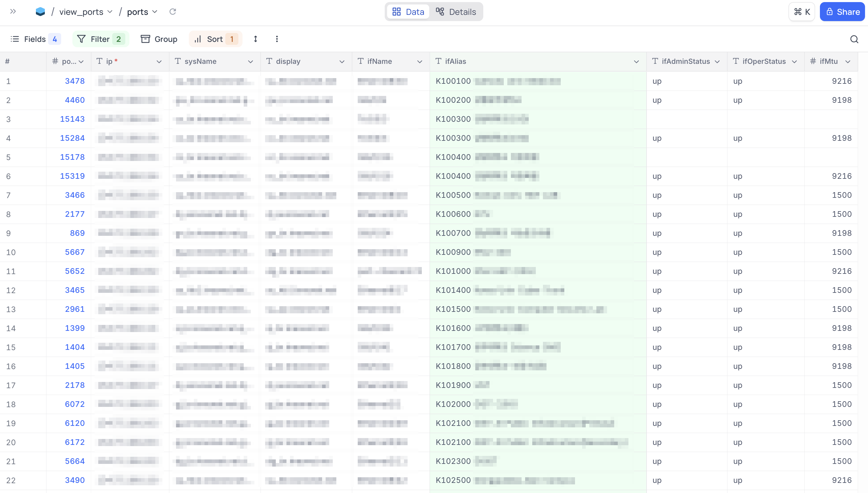Click the Share button
The image size is (868, 493).
[842, 12]
